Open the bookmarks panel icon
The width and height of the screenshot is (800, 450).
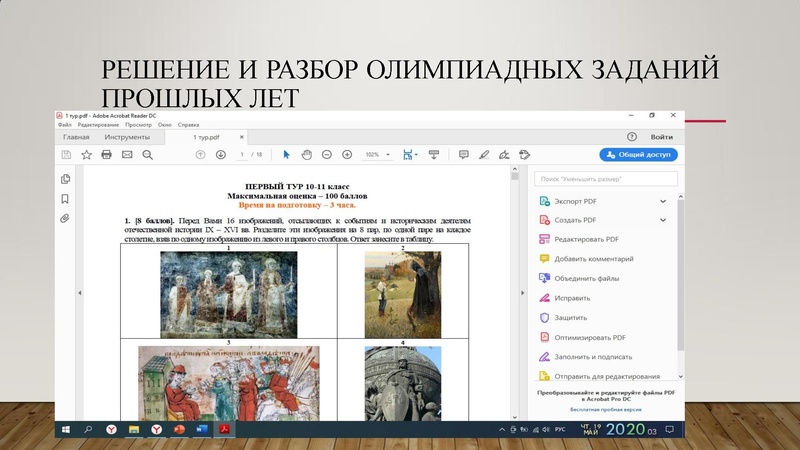pyautogui.click(x=65, y=198)
